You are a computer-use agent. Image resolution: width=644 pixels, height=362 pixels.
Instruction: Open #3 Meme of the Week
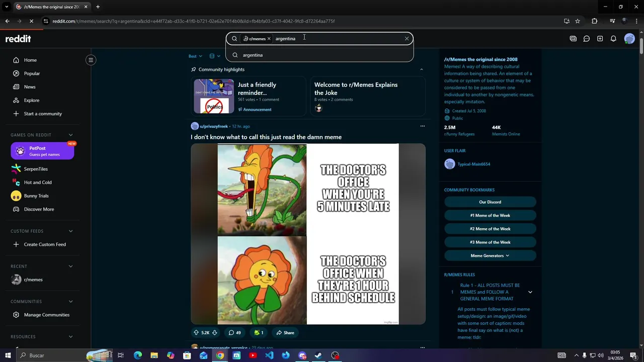(x=490, y=242)
